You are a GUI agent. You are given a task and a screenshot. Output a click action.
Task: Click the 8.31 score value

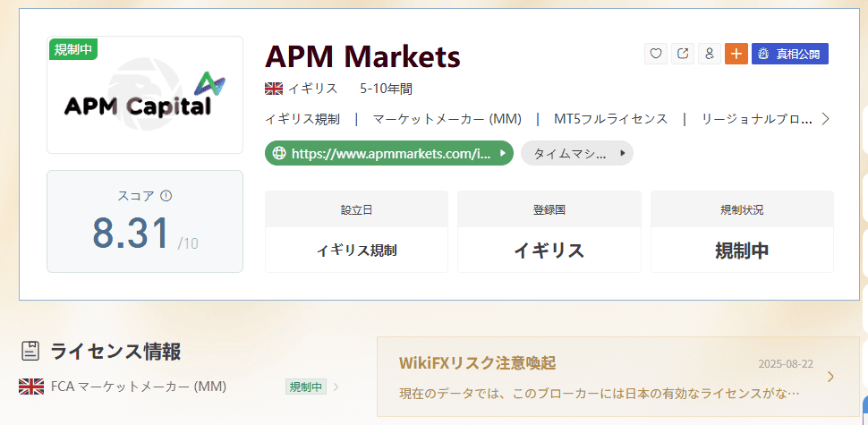pyautogui.click(x=131, y=234)
